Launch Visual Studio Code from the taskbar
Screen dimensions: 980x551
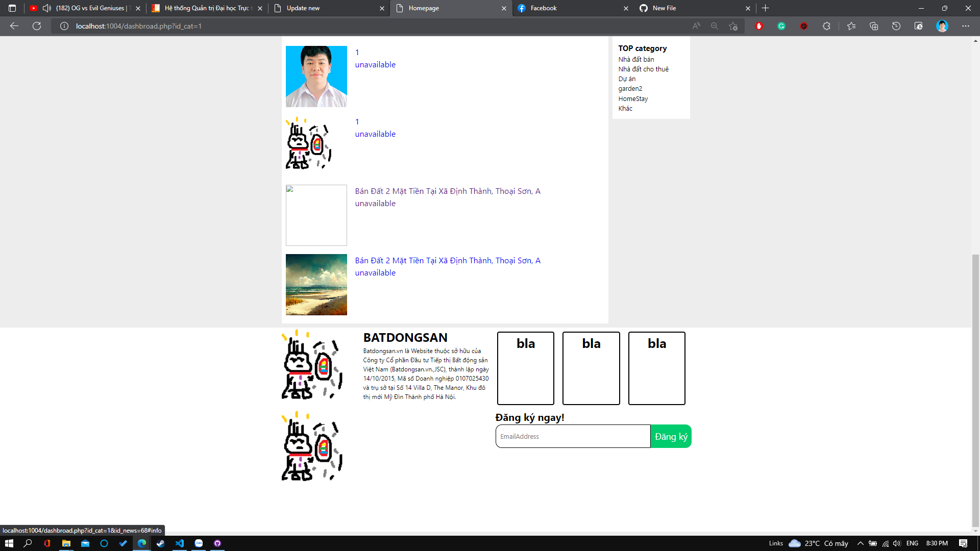pyautogui.click(x=180, y=543)
